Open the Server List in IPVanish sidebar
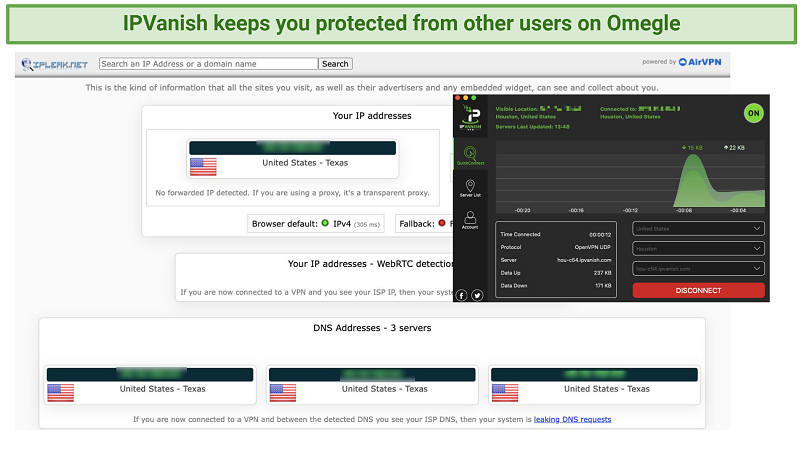806x453 pixels. 470,188
